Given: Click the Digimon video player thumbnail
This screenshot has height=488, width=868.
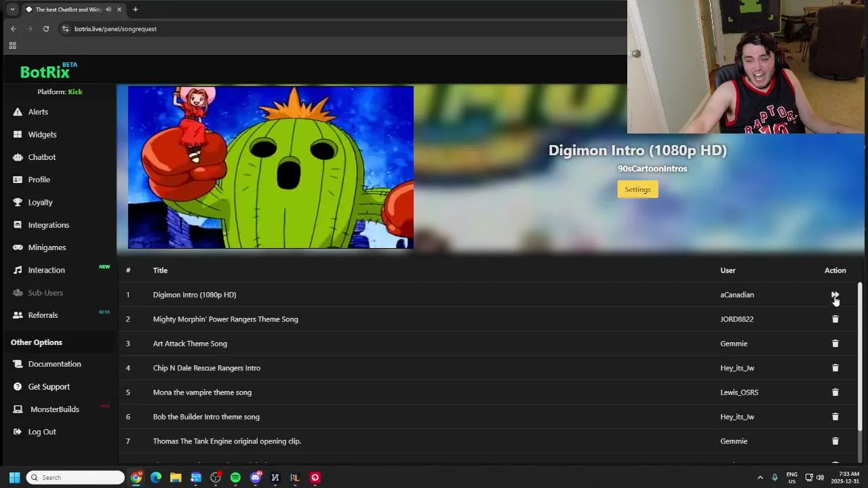Looking at the screenshot, I should click(271, 167).
